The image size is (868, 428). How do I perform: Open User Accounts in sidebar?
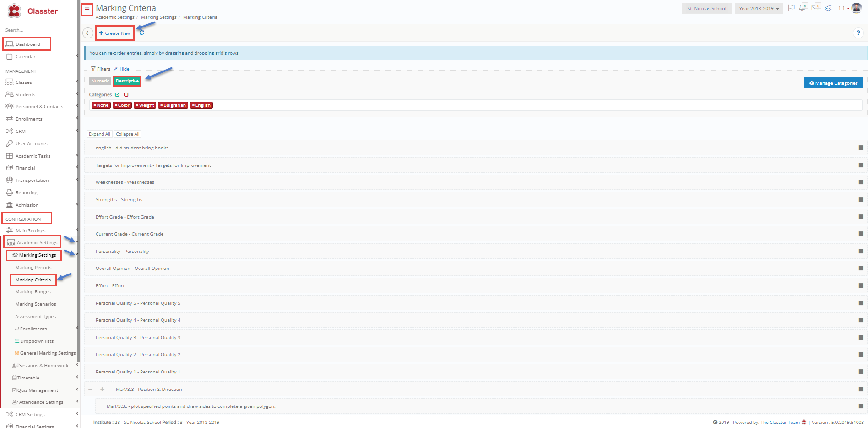point(31,143)
